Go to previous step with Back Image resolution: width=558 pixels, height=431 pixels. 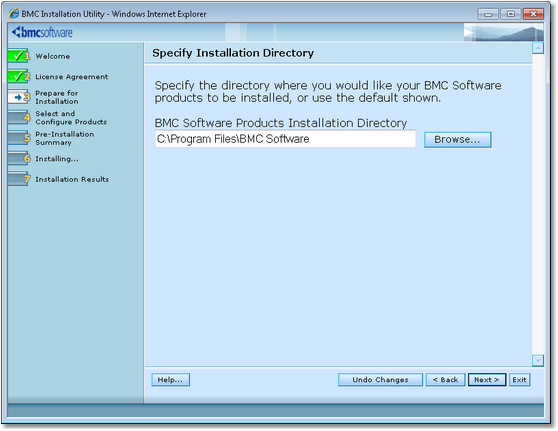pyautogui.click(x=446, y=380)
